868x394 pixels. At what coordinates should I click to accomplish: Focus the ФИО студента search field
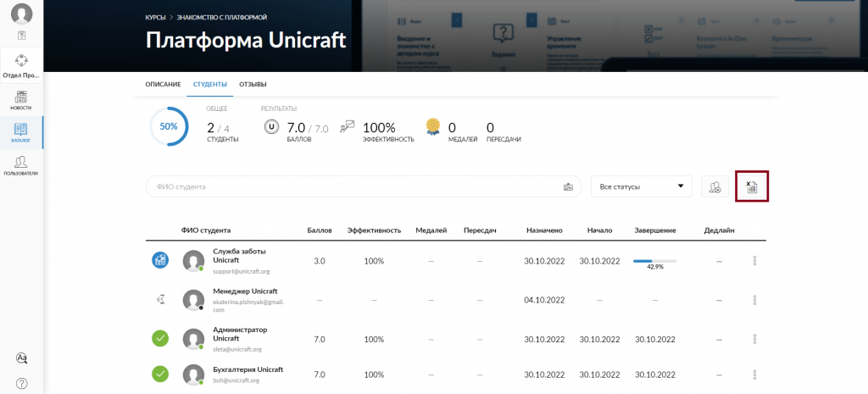pos(364,187)
